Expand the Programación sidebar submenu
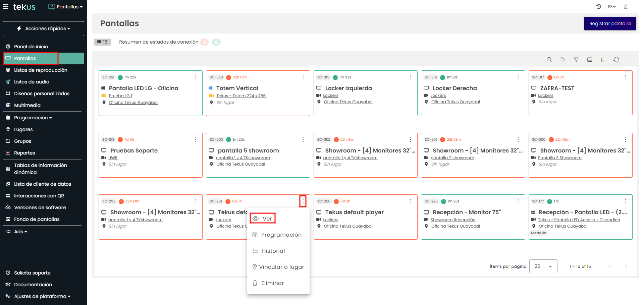This screenshot has height=305, width=644. tap(33, 118)
